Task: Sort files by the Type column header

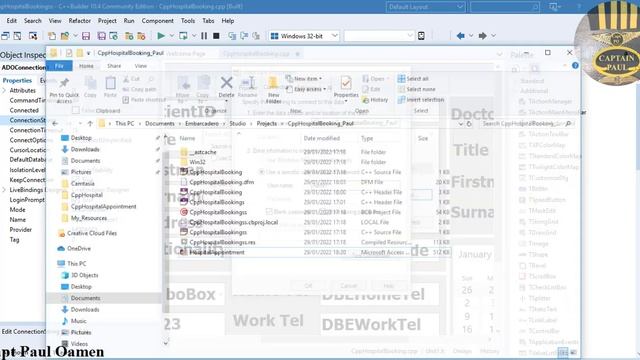Action: [x=367, y=138]
